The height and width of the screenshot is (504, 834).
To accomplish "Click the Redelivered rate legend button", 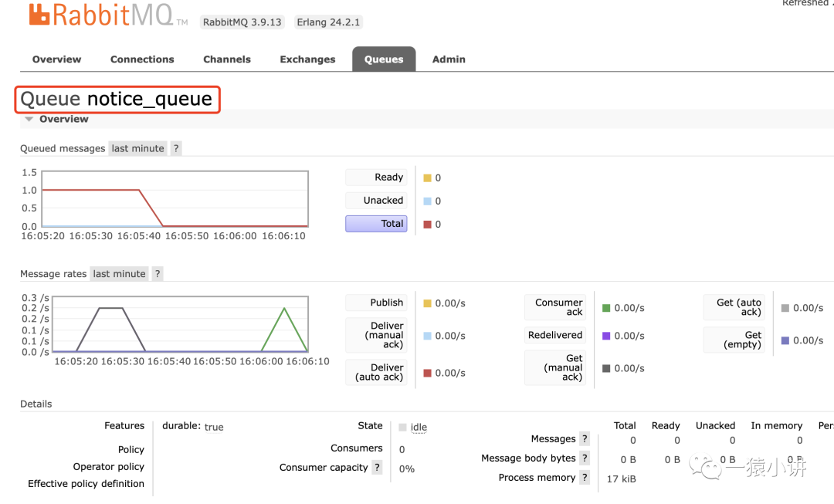I will 555,335.
